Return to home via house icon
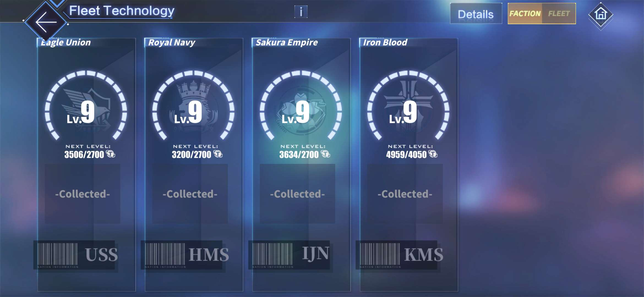 click(601, 14)
